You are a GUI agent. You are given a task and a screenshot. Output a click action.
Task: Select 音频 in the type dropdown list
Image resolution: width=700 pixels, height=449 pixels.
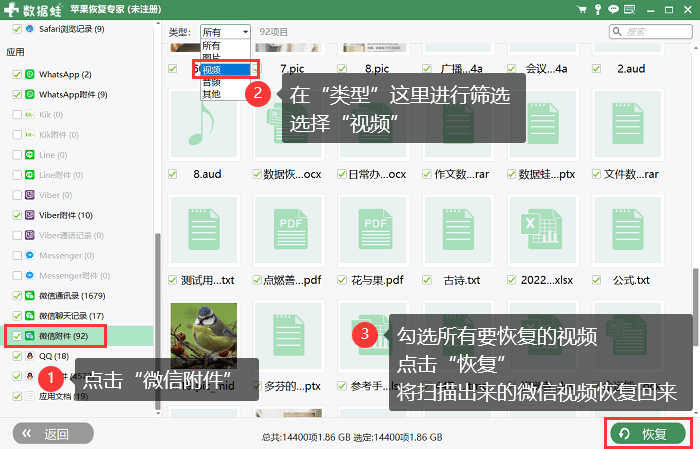click(x=225, y=82)
